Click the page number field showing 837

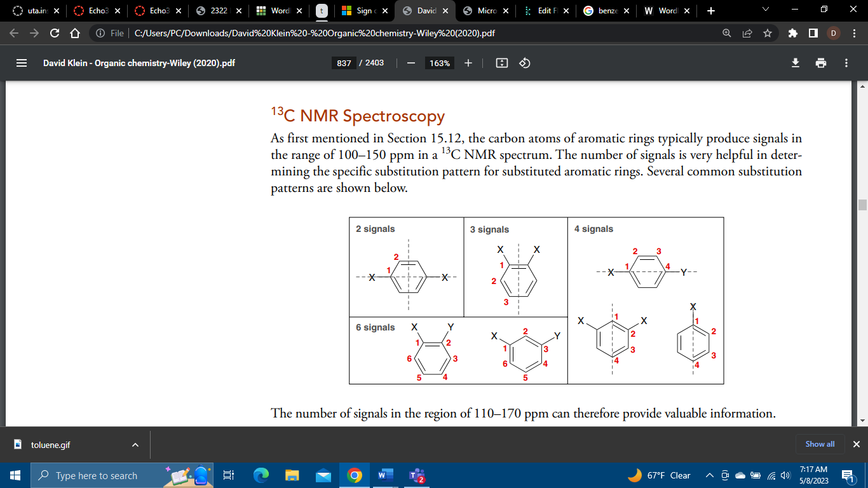pos(344,63)
